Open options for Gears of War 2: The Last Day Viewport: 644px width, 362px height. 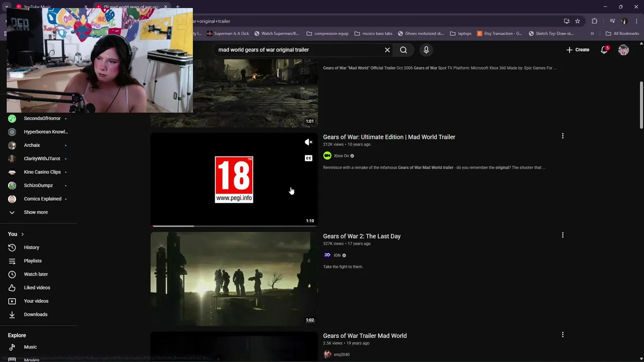click(562, 235)
